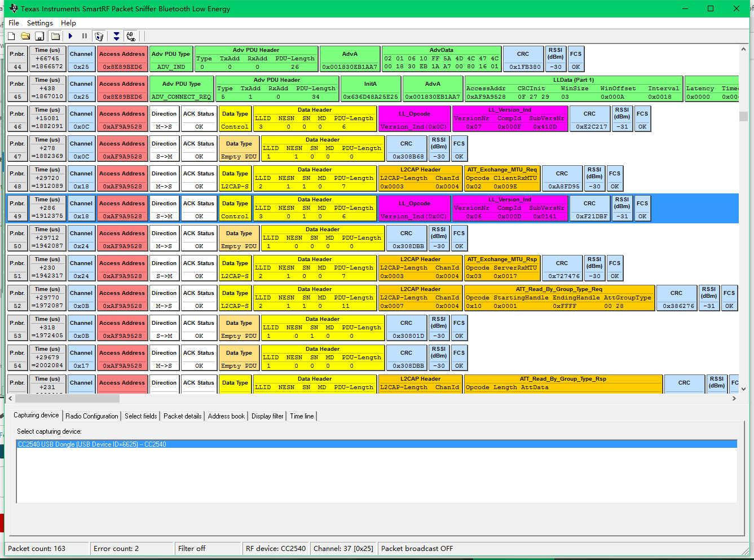Click the L2CAP Header cell in packet 51
This screenshot has height=560, width=754.
421,268
